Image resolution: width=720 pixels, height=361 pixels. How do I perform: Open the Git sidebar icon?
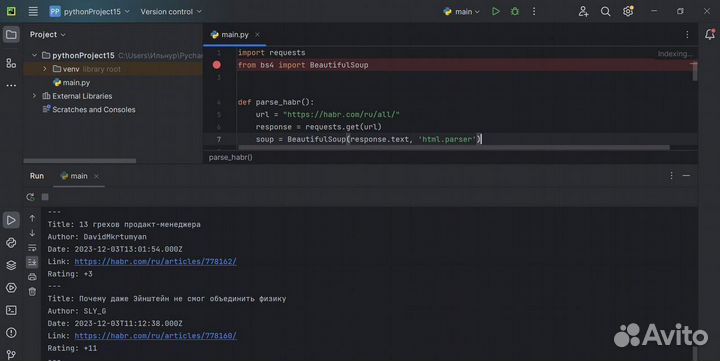coord(11,354)
